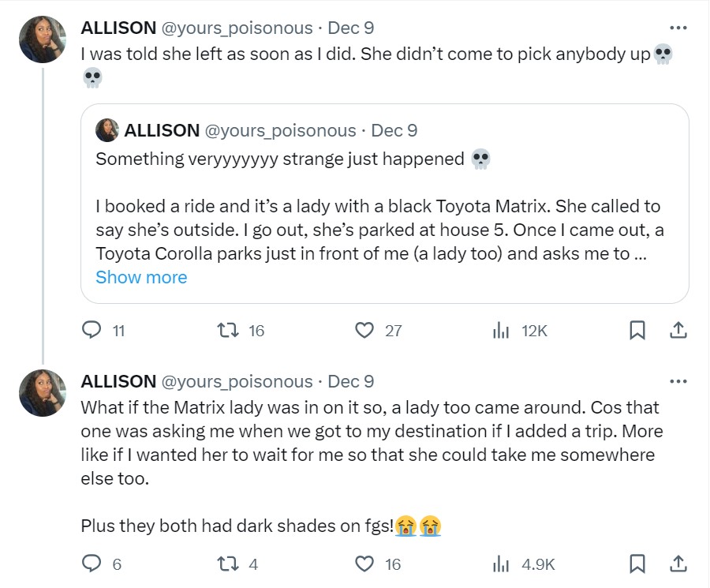710x588 pixels.
Task: Open more options for the first tweet
Action: (x=678, y=28)
